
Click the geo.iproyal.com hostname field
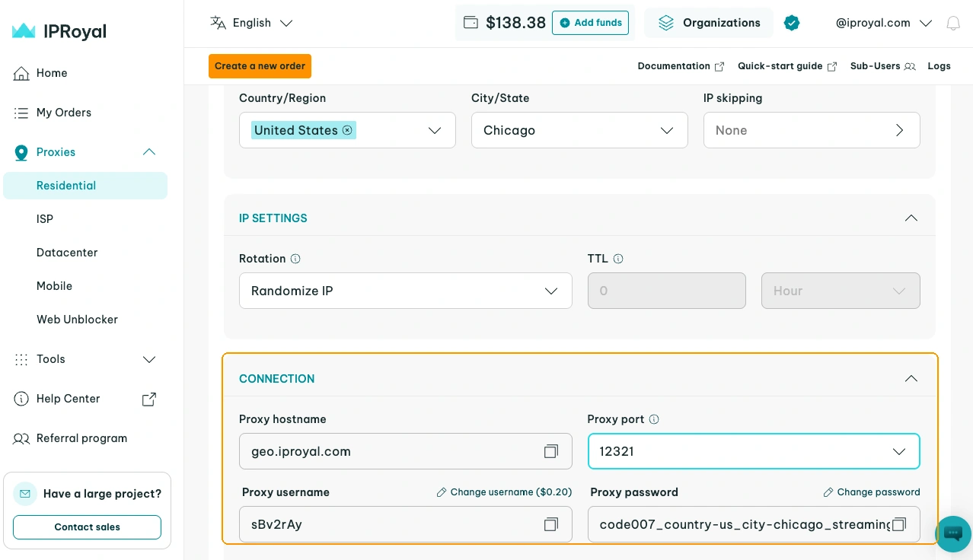click(406, 451)
